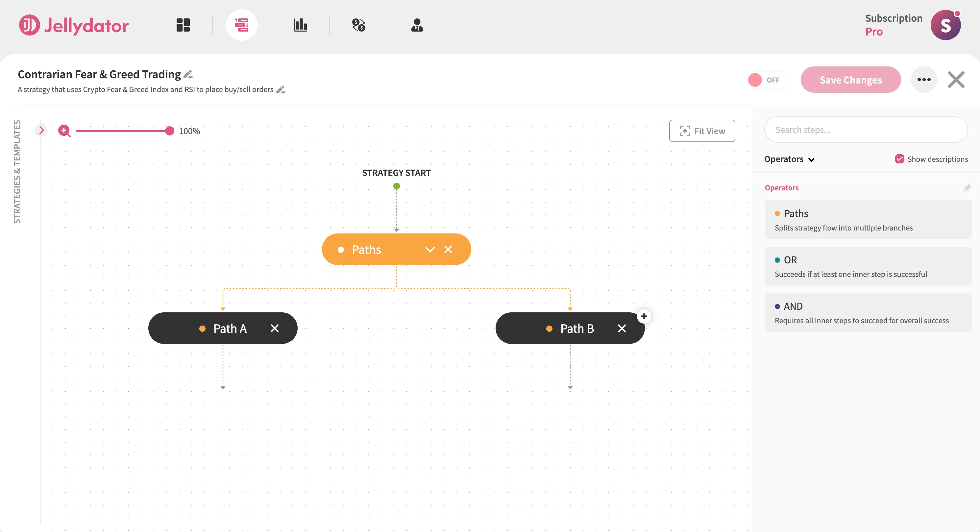Viewport: 980px width, 532px height.
Task: Open the user profile person icon
Action: click(417, 25)
